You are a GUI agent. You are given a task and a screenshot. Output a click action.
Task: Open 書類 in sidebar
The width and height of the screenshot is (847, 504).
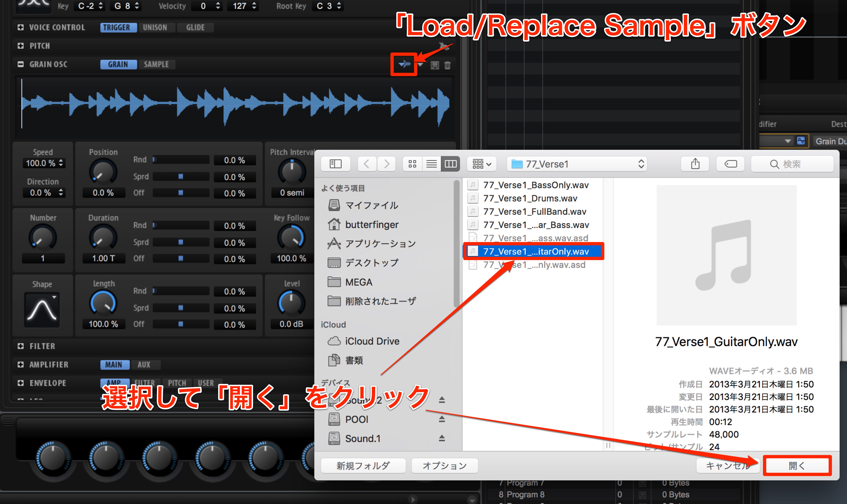tap(345, 360)
